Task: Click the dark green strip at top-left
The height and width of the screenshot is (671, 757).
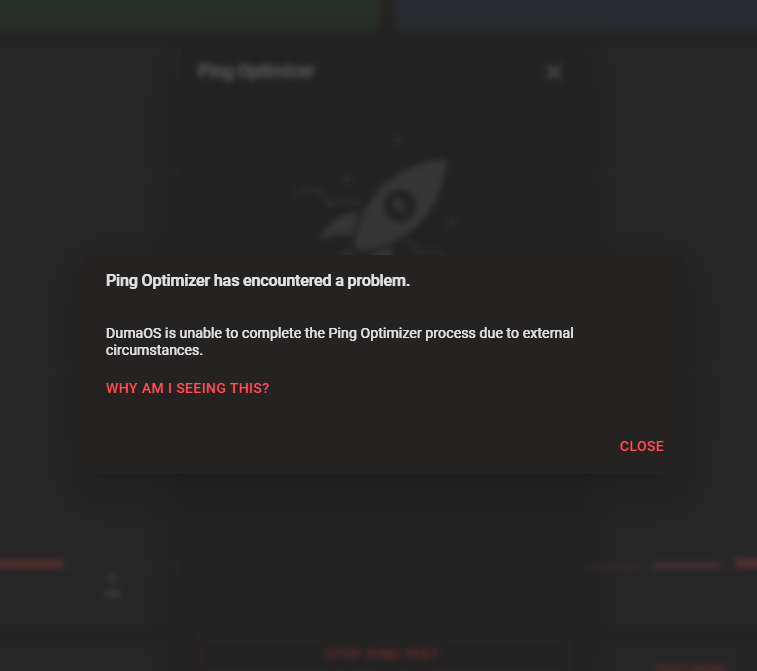Action: (191, 14)
